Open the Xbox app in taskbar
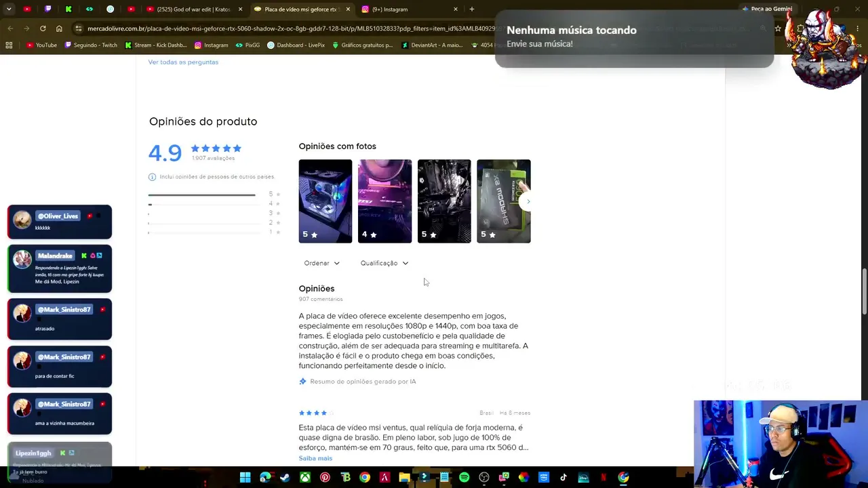 pos(305,477)
